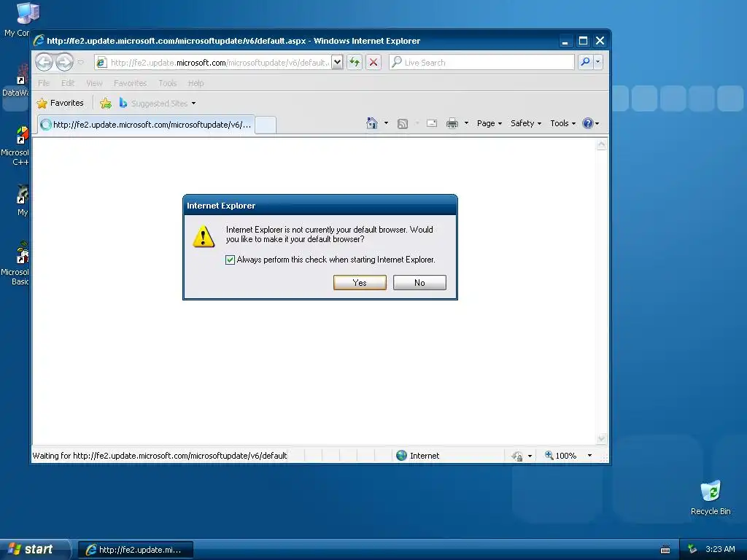Open the View menu

(94, 83)
